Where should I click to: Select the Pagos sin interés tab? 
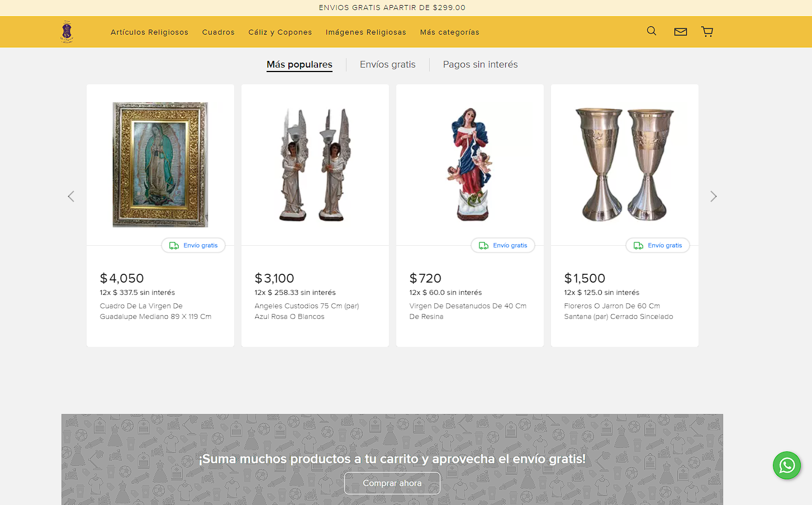[x=480, y=65]
